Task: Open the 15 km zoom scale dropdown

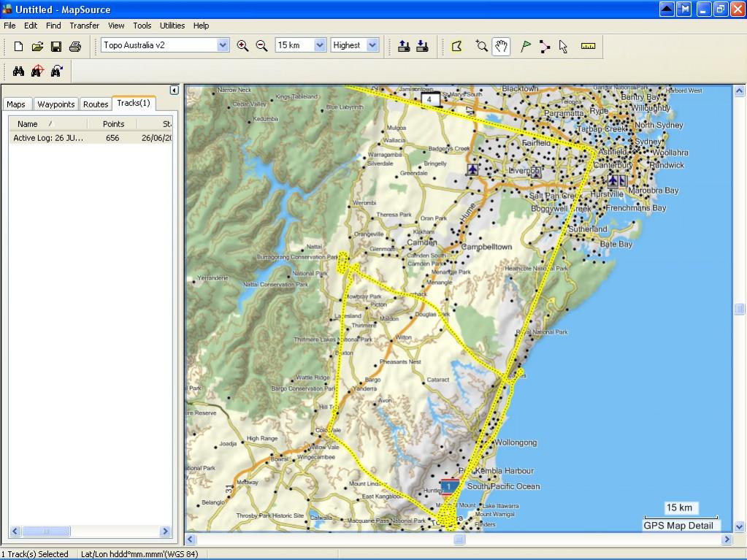Action: point(320,45)
